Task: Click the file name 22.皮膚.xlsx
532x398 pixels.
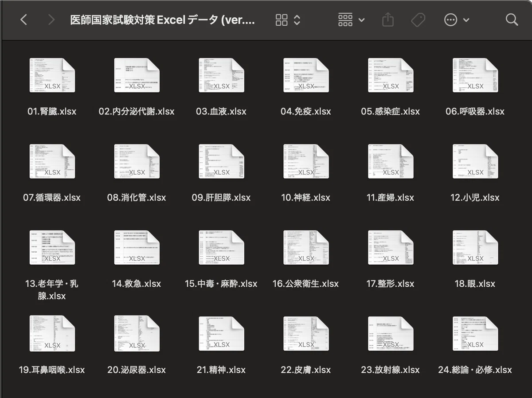Action: [x=306, y=370]
